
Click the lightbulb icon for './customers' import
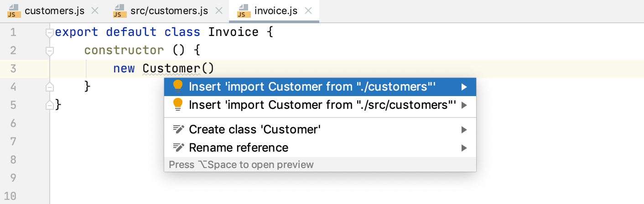coord(178,86)
